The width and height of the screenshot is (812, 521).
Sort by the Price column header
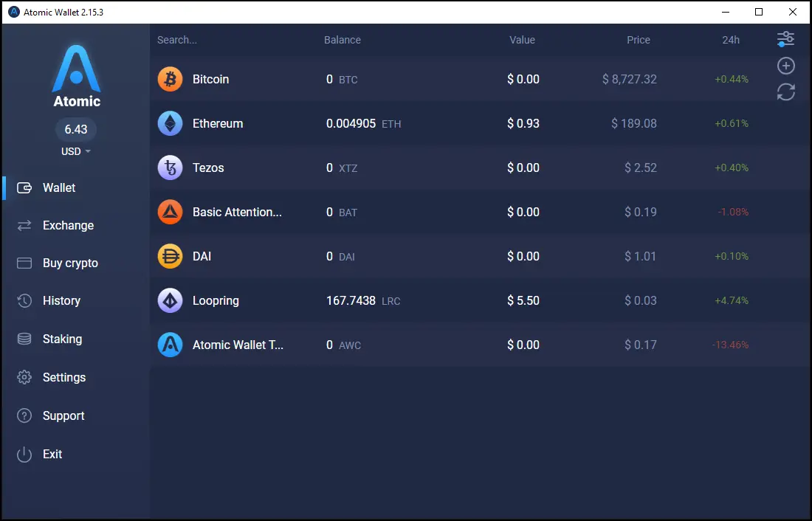click(639, 40)
